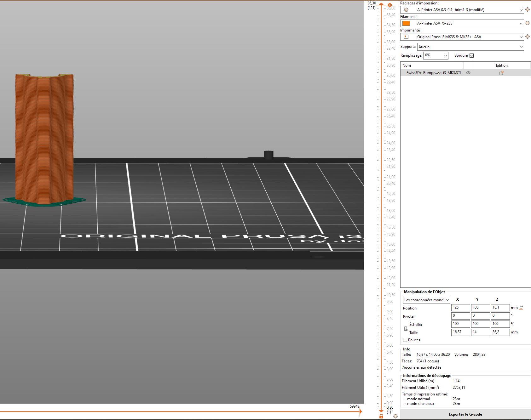Open vertical slider settings cog icon
This screenshot has width=531, height=420.
(395, 416)
